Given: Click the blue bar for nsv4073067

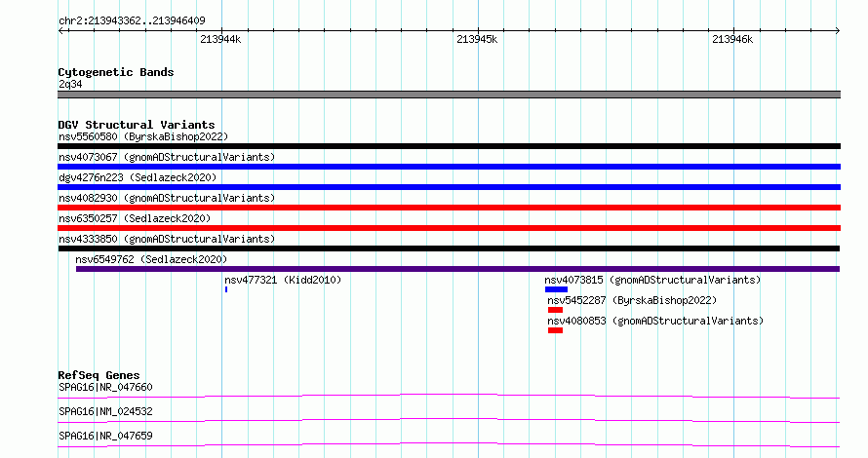Looking at the screenshot, I should coord(449,167).
